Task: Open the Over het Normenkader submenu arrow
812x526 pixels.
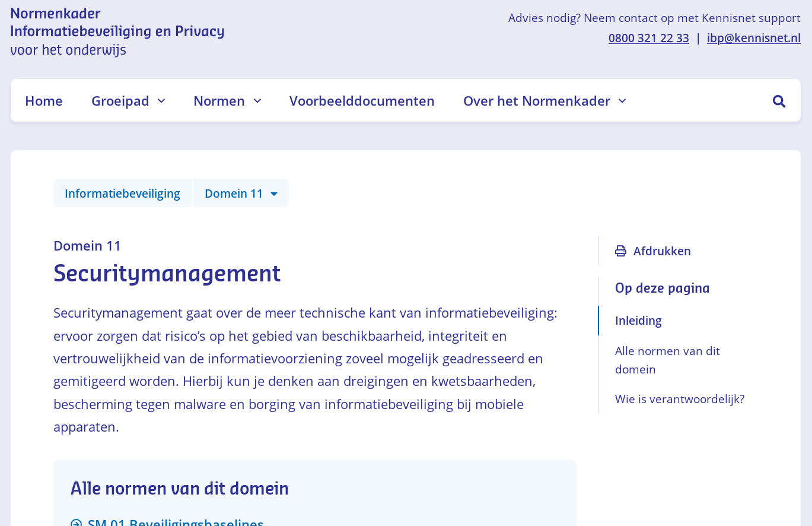Action: [622, 101]
